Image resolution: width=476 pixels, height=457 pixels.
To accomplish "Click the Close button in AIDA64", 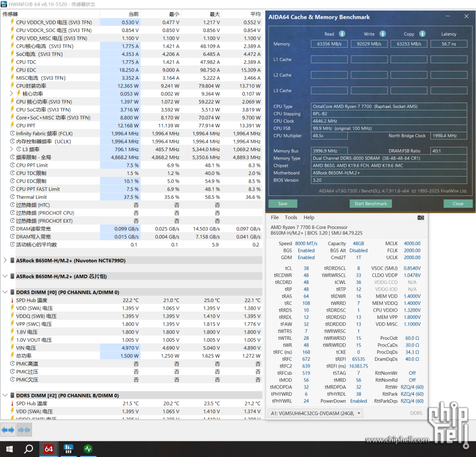I will 458,204.
